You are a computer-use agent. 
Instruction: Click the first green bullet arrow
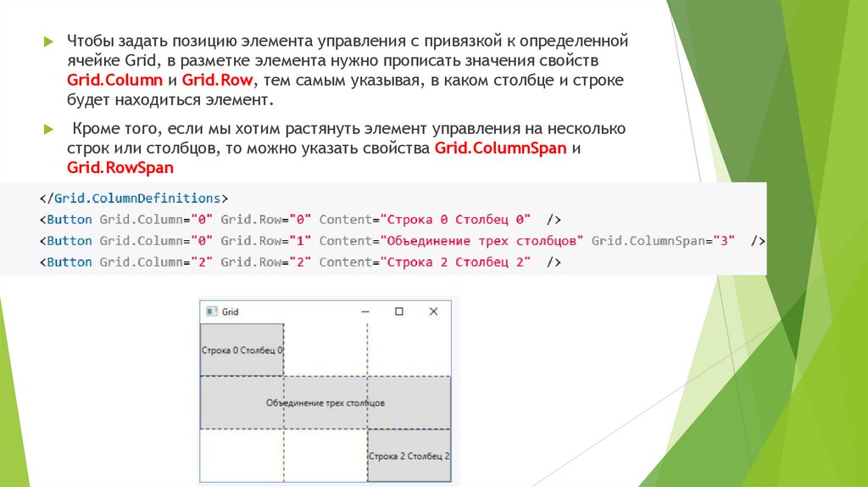(x=48, y=42)
